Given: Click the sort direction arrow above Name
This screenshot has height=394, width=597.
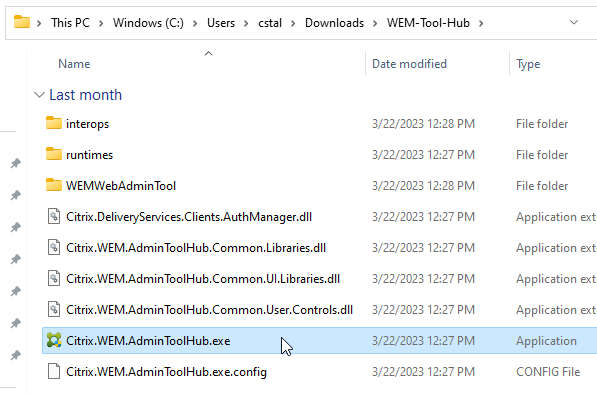Looking at the screenshot, I should click(x=208, y=54).
